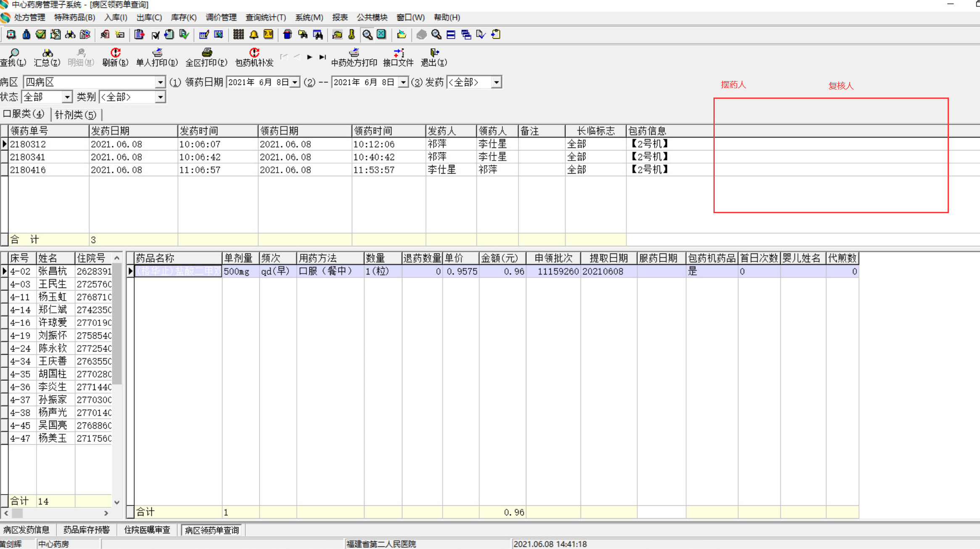Viewport: 980px width, 549px height.
Task: Go to next record arrow
Action: [310, 57]
